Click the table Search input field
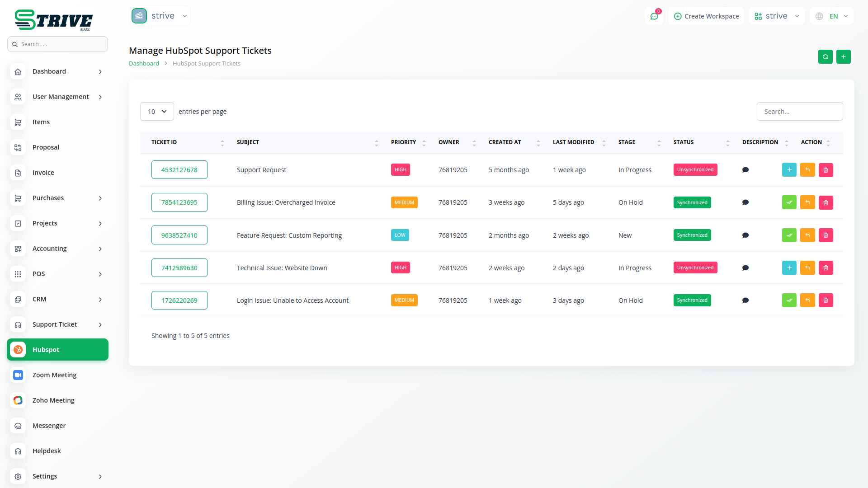868x488 pixels. [x=799, y=112]
